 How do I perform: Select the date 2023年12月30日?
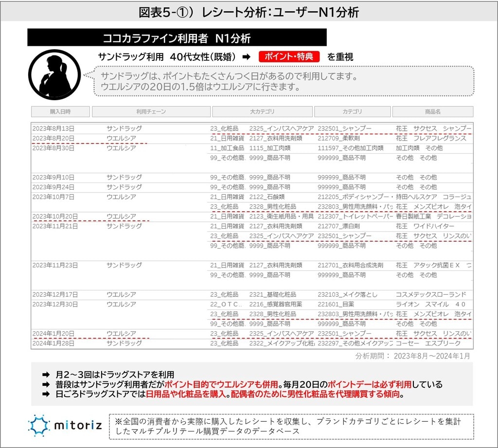click(55, 305)
